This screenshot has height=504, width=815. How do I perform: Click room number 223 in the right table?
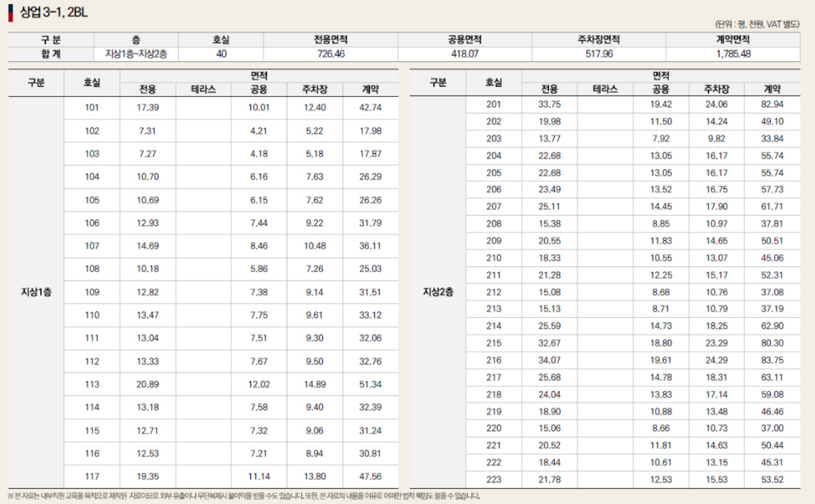(495, 479)
